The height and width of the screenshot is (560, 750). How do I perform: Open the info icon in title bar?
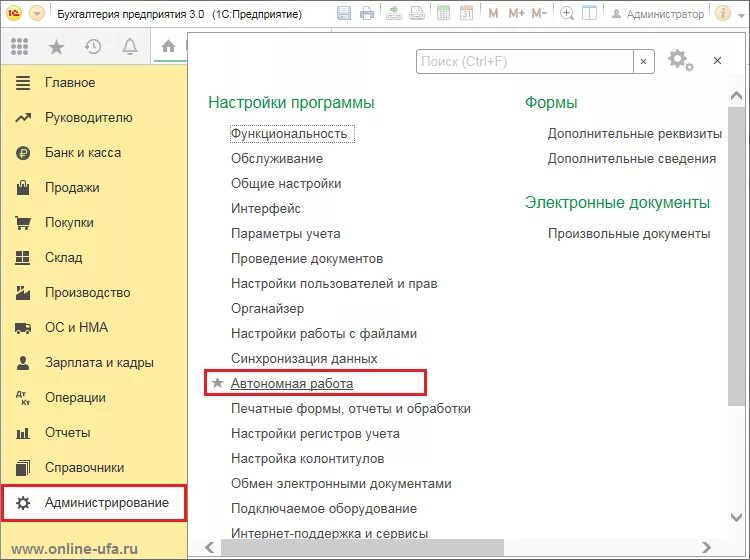pyautogui.click(x=723, y=13)
